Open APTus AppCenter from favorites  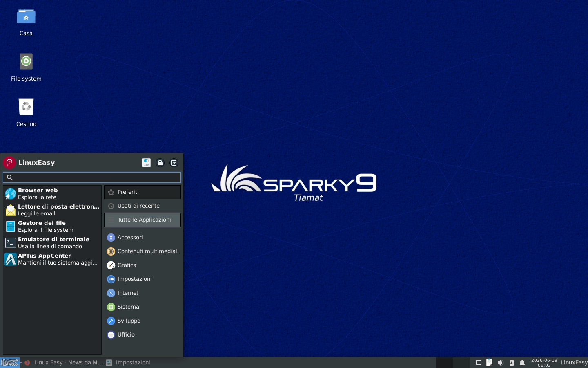click(x=52, y=259)
